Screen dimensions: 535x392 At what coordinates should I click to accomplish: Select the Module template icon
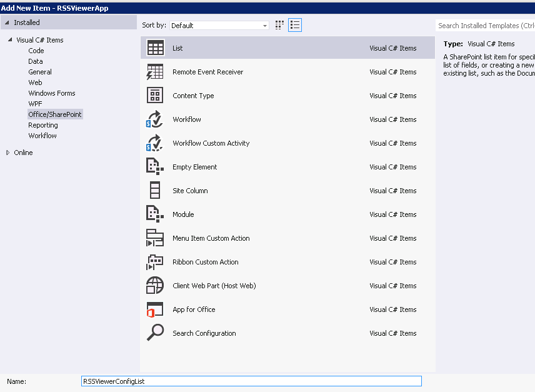pyautogui.click(x=155, y=214)
